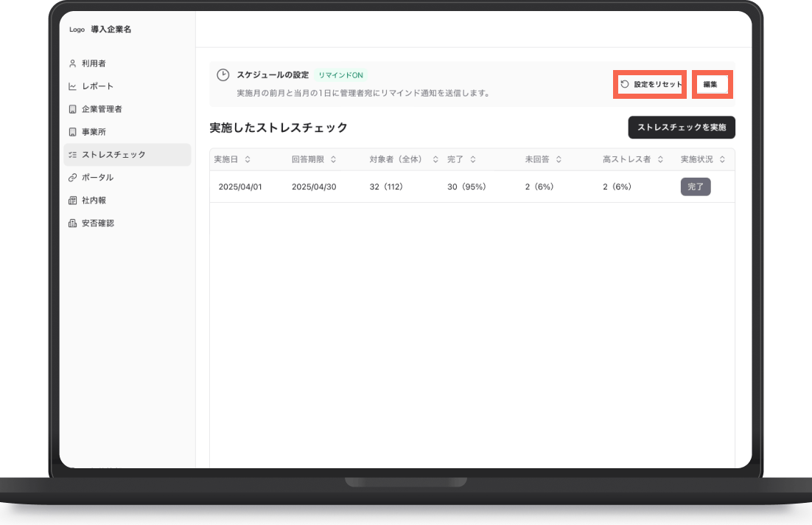Screen dimensions: 812x525
Task: Click the 企業管理者 building icon
Action: [72, 109]
